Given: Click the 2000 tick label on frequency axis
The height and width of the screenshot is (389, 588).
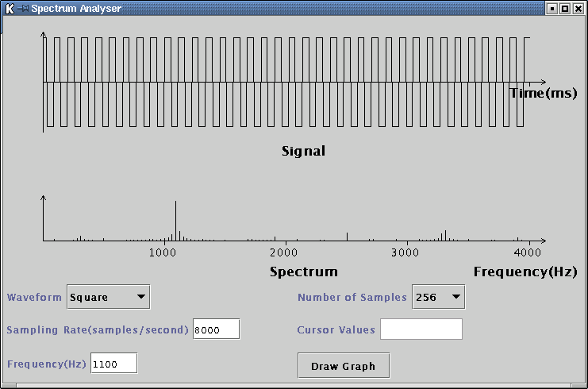Looking at the screenshot, I should tap(283, 252).
